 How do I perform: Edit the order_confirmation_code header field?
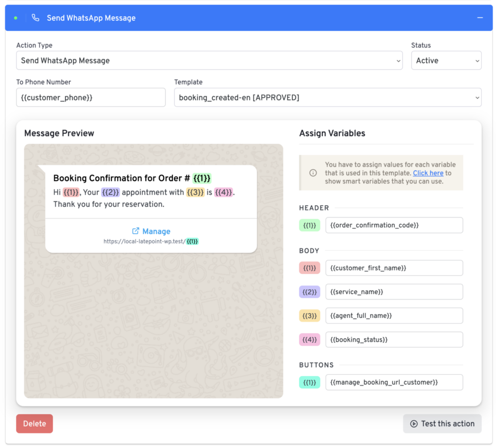click(394, 225)
